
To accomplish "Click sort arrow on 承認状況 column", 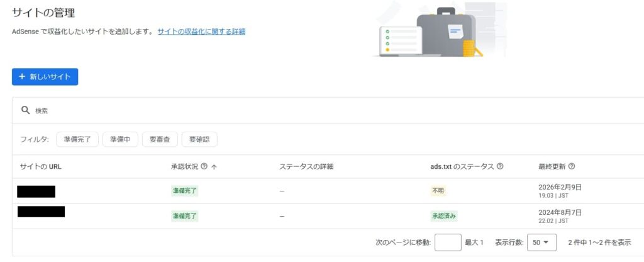I will tap(214, 167).
